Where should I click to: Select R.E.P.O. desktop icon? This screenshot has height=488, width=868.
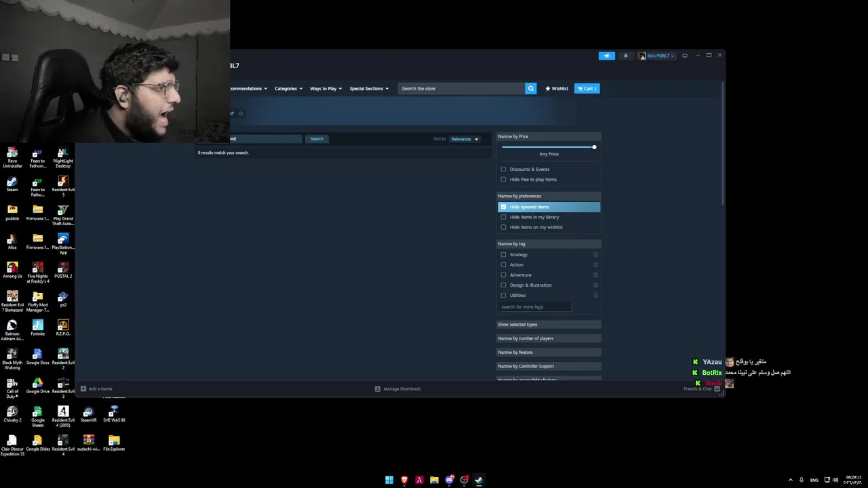tap(63, 328)
